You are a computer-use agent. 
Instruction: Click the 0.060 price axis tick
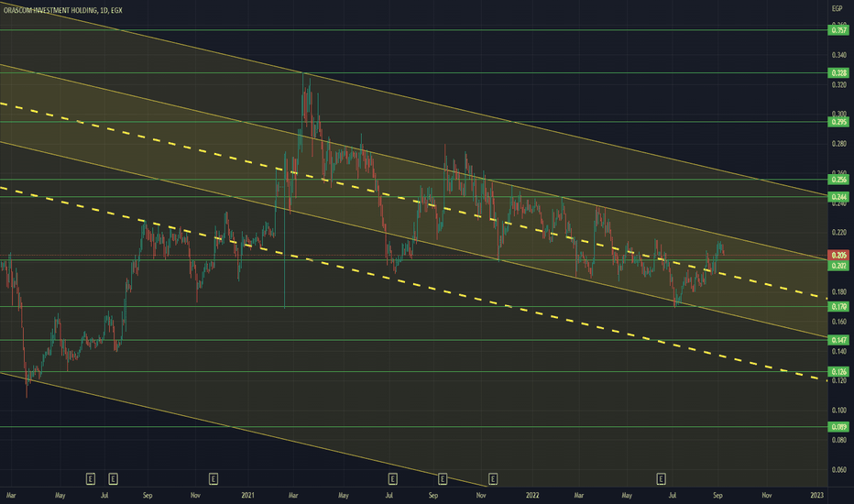[x=839, y=469]
